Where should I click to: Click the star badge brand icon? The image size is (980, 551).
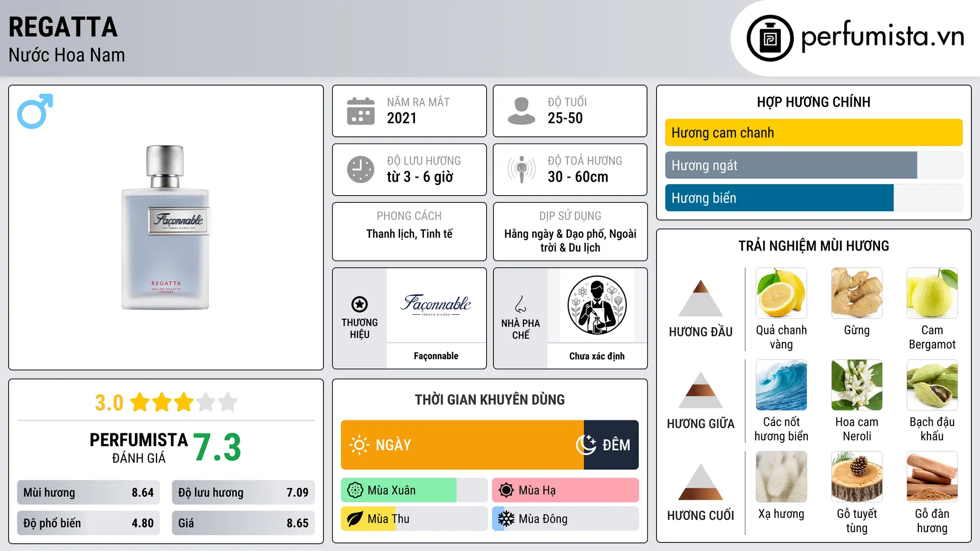359,304
